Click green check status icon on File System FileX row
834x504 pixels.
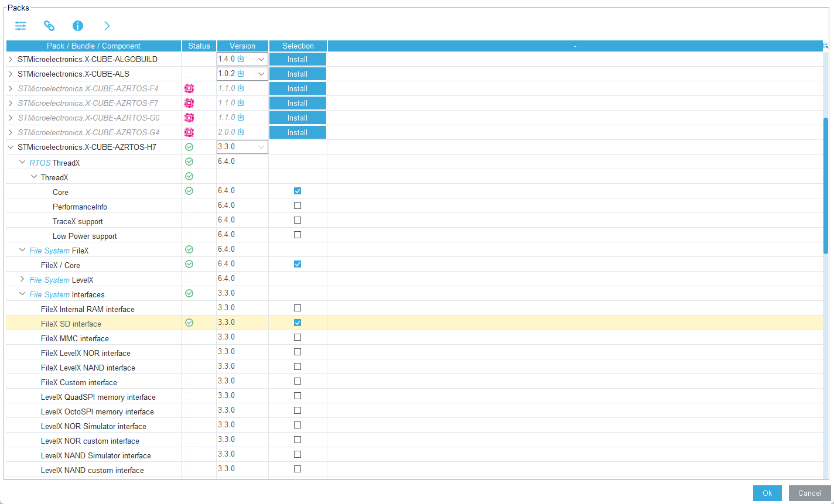189,249
